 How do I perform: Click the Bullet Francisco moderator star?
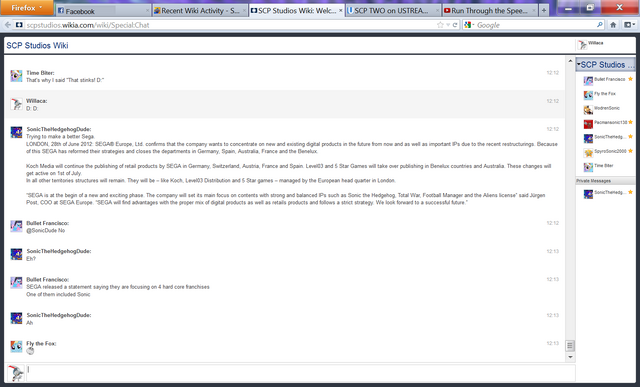(x=631, y=79)
